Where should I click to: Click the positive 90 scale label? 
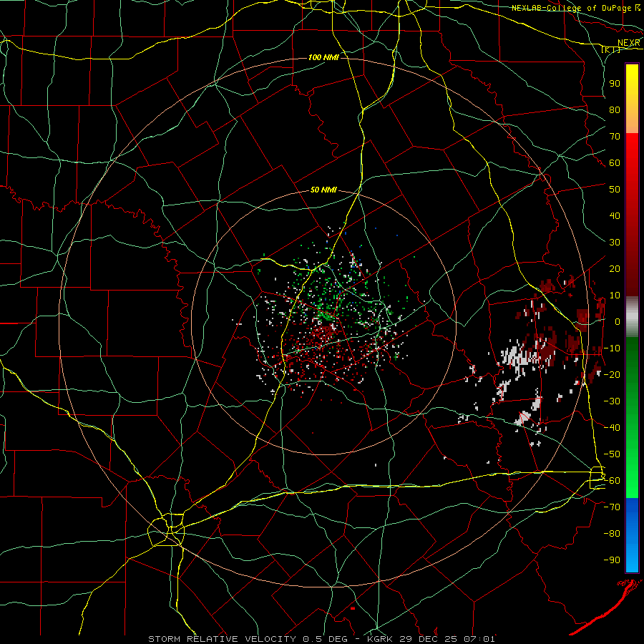615,84
